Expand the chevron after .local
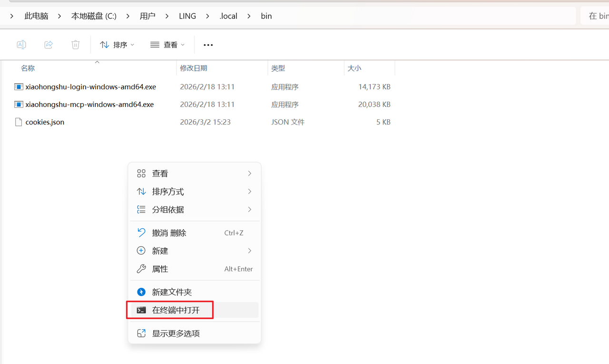This screenshot has width=609, height=364. coord(249,16)
